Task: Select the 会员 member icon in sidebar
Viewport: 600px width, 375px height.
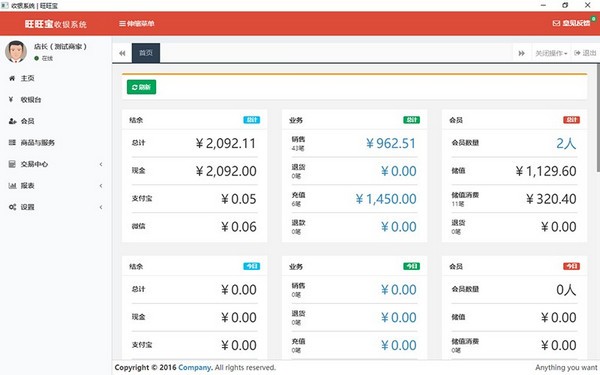Action: [x=13, y=121]
